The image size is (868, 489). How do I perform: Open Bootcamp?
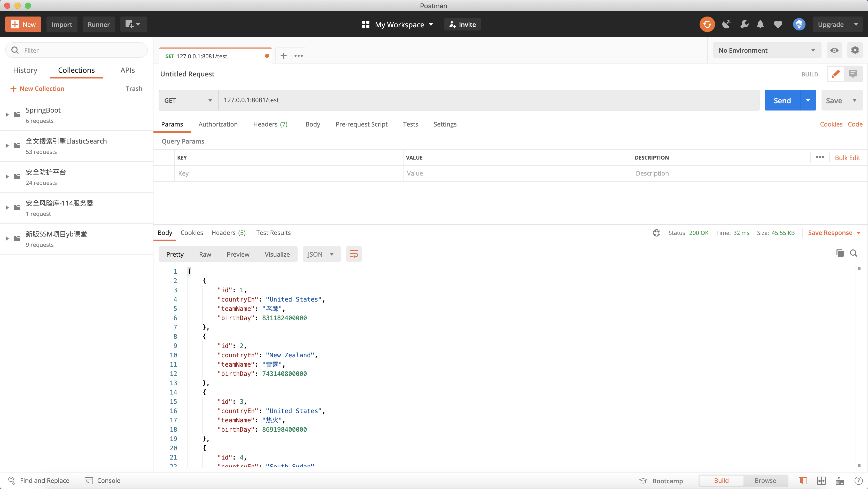[x=661, y=481]
